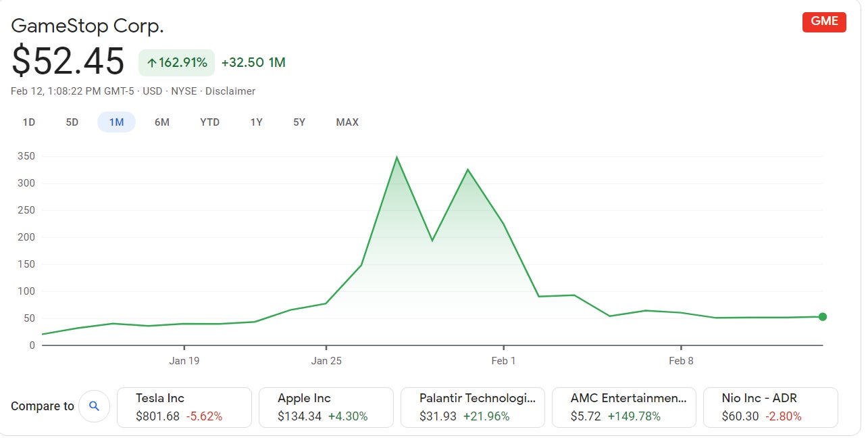Switch to the 1D time range
This screenshot has width=868, height=440.
tap(29, 122)
